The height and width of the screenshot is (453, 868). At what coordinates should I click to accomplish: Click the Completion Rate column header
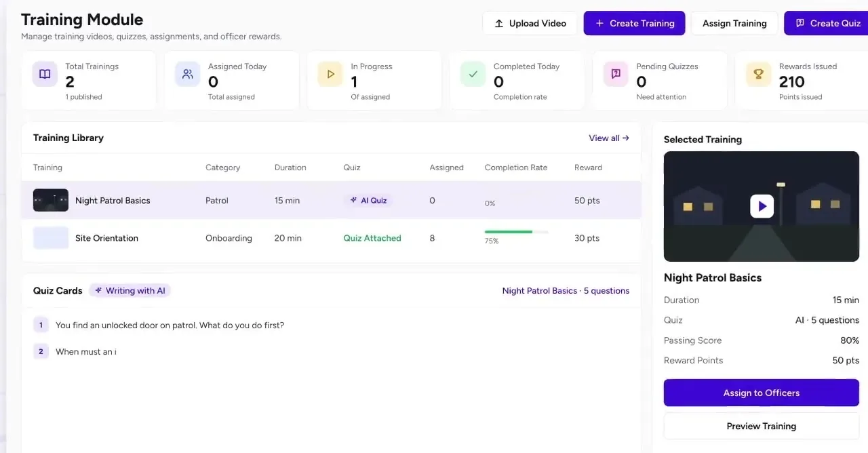click(516, 168)
